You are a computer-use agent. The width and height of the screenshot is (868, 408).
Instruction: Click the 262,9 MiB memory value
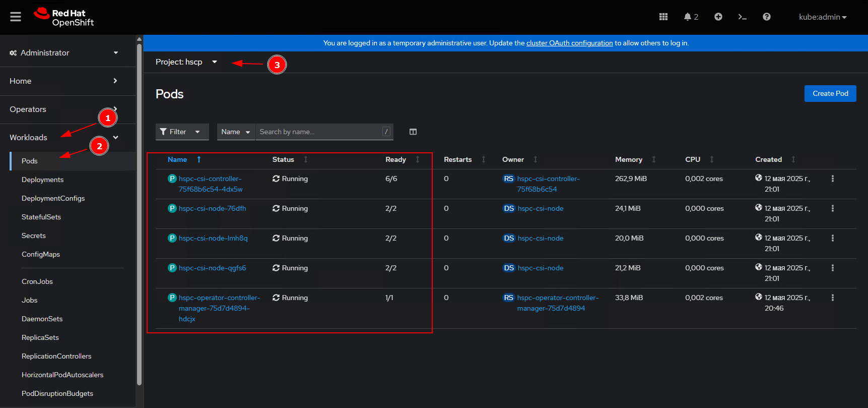click(x=631, y=179)
